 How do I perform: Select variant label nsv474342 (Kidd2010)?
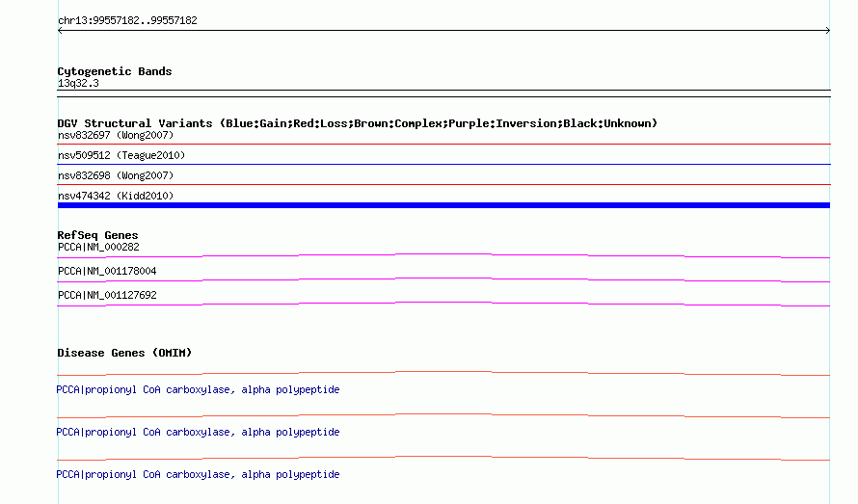coord(116,196)
